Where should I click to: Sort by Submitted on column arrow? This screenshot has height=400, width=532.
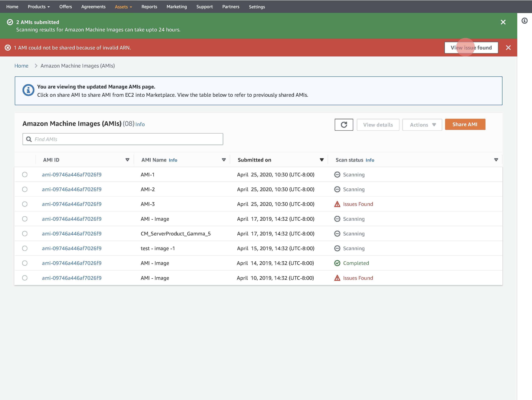point(322,160)
